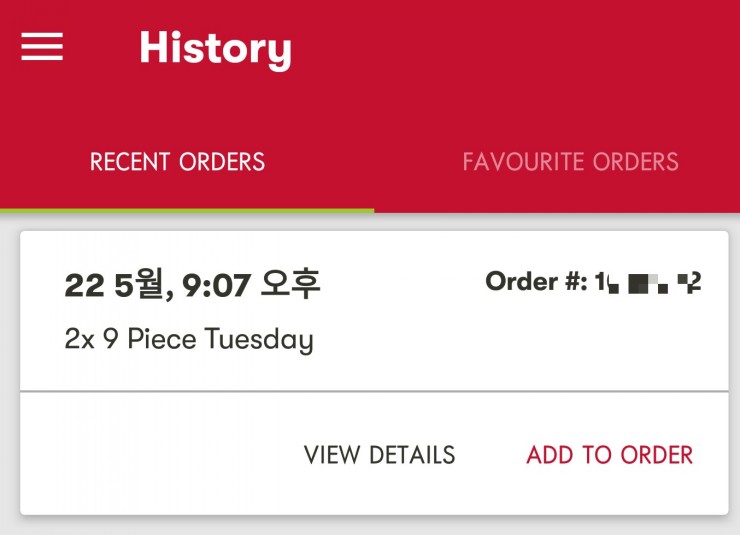The width and height of the screenshot is (740, 535).
Task: Show favourite orders list
Action: coord(570,162)
